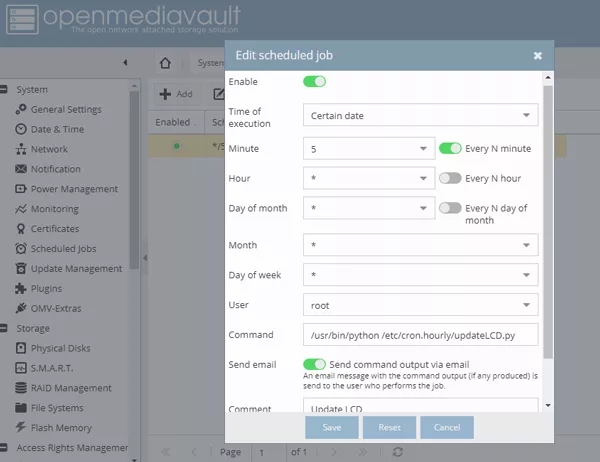Select Scheduled Jobs in the sidebar
Screen dimensions: 600x462
click(63, 249)
